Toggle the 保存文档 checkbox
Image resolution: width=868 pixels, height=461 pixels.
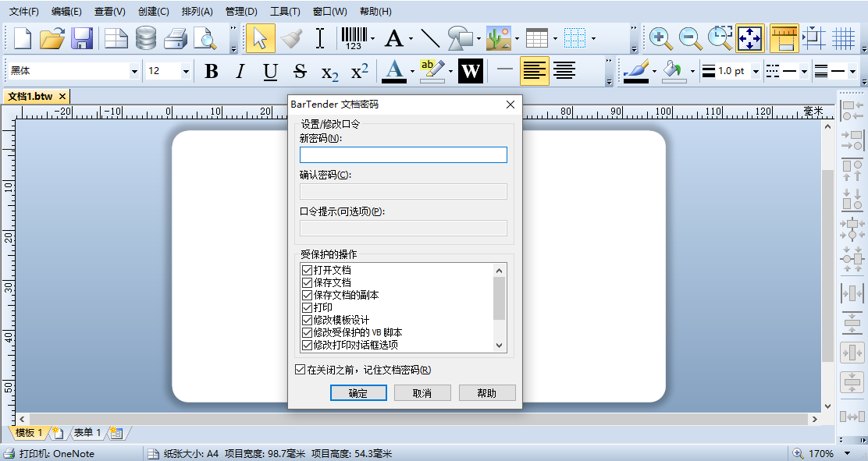(x=308, y=283)
